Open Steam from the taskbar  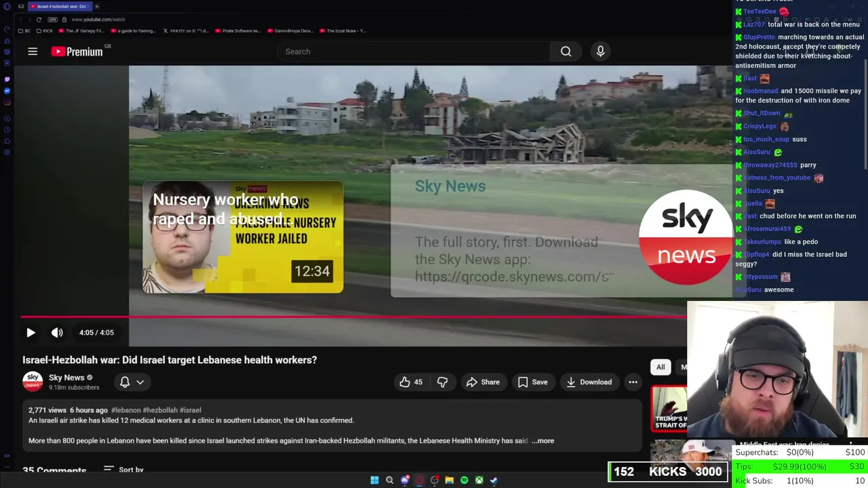pos(494,480)
